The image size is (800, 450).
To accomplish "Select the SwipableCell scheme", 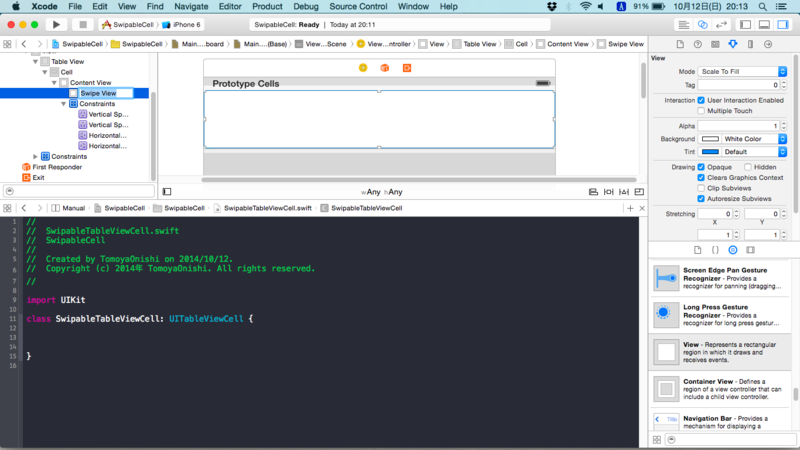I will [128, 24].
